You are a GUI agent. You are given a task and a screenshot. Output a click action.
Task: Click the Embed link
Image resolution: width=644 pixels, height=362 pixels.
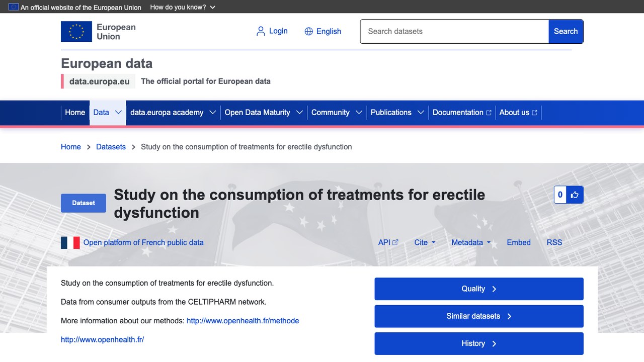[x=519, y=242]
